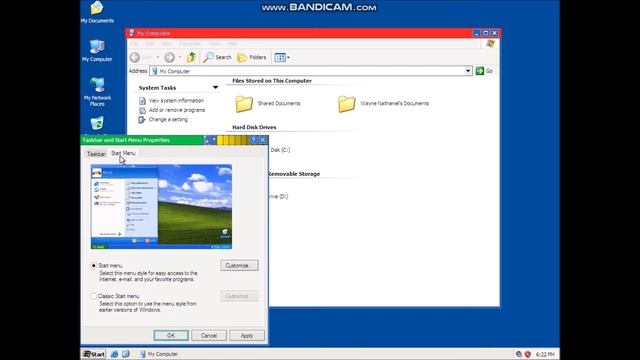Select the My Network Places desktop icon
The width and height of the screenshot is (640, 360).
click(97, 92)
